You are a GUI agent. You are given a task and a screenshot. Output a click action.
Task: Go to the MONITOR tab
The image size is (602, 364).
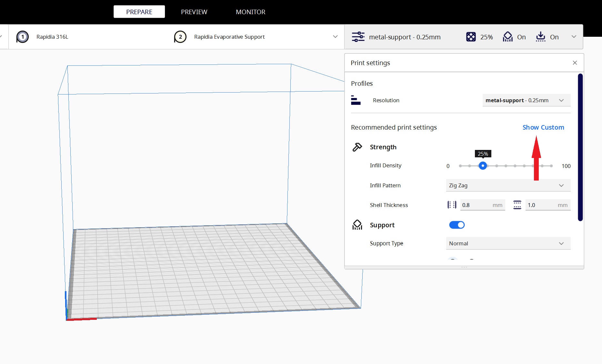pos(250,12)
